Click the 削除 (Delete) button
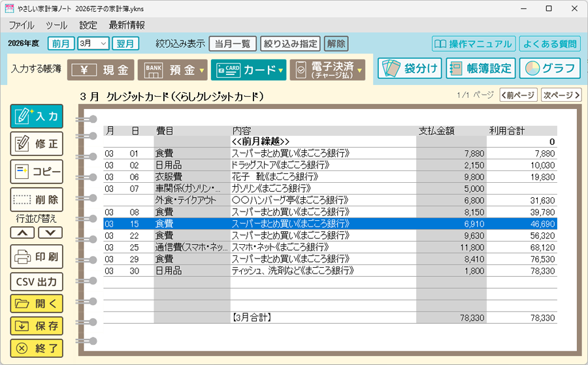This screenshot has height=365, width=588. click(37, 199)
